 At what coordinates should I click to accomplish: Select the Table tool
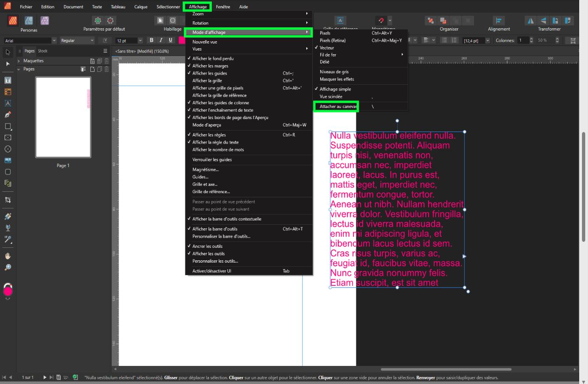[x=8, y=92]
